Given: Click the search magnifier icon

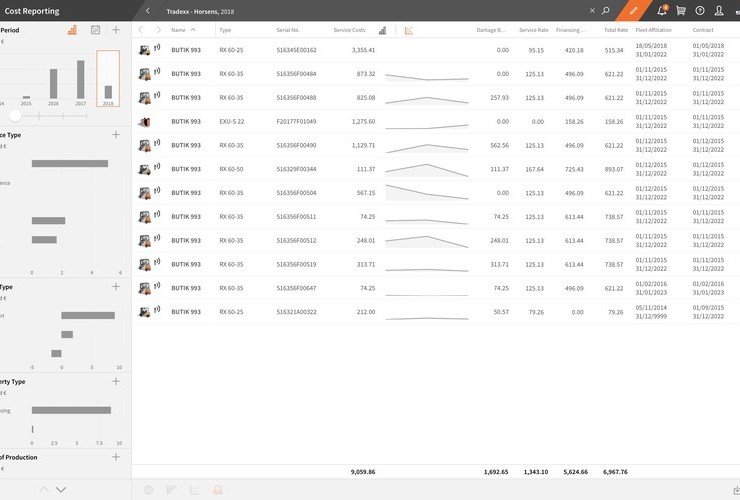Looking at the screenshot, I should pyautogui.click(x=606, y=11).
